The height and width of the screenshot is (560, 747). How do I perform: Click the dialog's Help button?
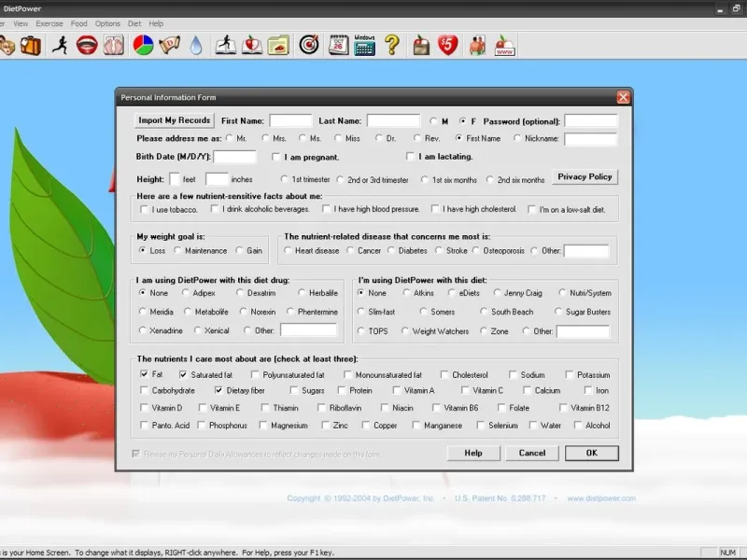click(473, 453)
